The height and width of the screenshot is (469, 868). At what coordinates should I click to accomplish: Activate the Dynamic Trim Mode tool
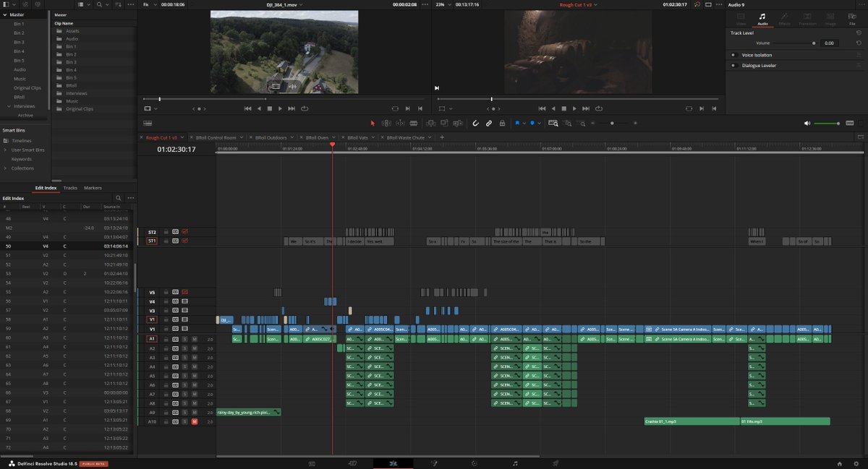point(400,123)
